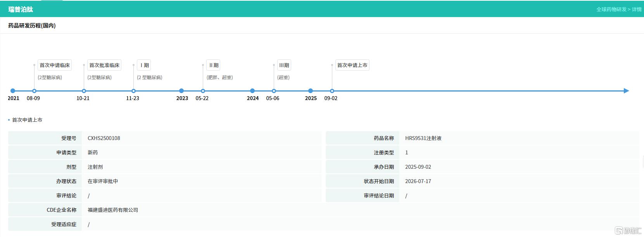The width and height of the screenshot is (644, 237).
Task: Click the 10-21 timeline marker dot
Action: [84, 91]
